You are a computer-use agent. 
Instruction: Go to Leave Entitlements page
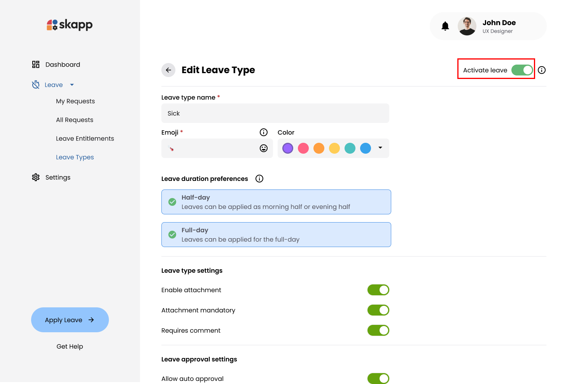pos(85,139)
